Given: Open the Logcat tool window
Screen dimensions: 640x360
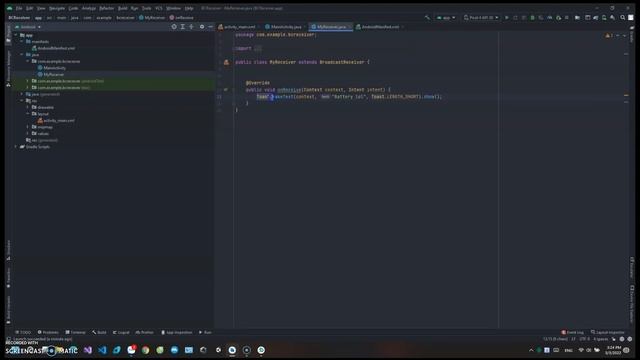Looking at the screenshot, I should [x=121, y=332].
